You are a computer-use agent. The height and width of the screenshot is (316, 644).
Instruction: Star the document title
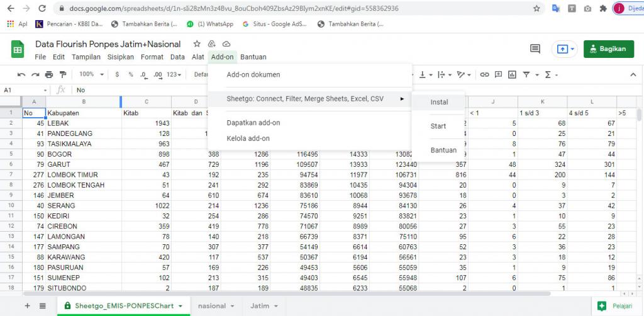point(197,44)
